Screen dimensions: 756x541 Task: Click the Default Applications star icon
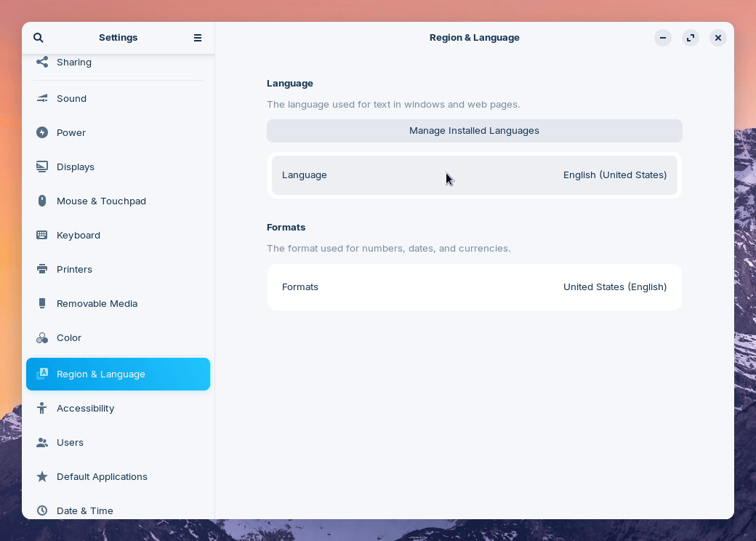click(x=41, y=476)
